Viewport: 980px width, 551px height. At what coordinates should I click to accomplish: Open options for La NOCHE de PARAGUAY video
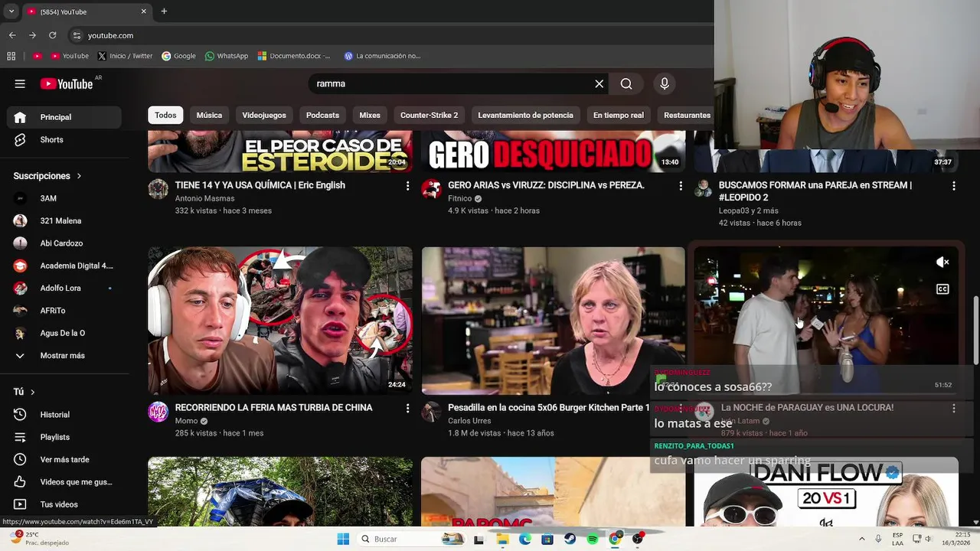[x=953, y=409]
